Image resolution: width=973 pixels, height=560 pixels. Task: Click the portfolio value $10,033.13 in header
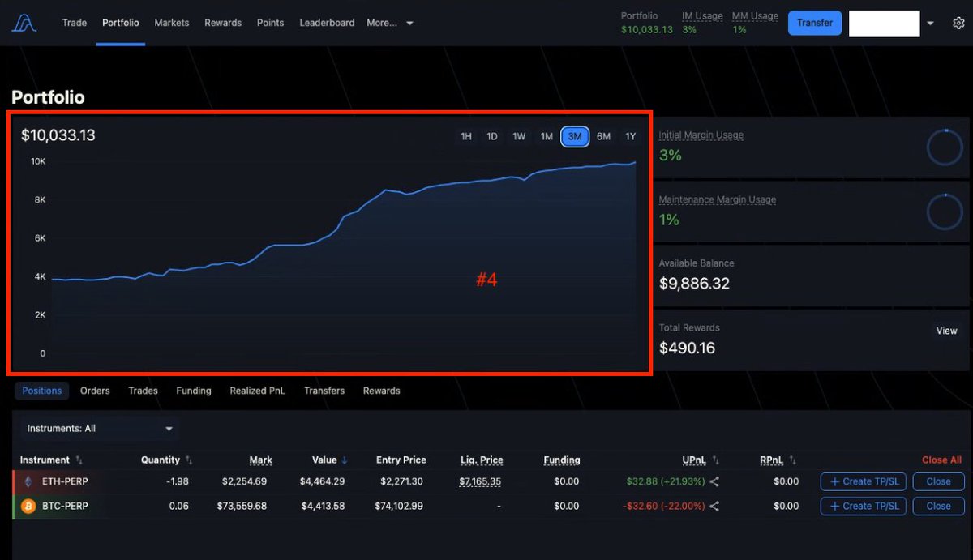647,30
